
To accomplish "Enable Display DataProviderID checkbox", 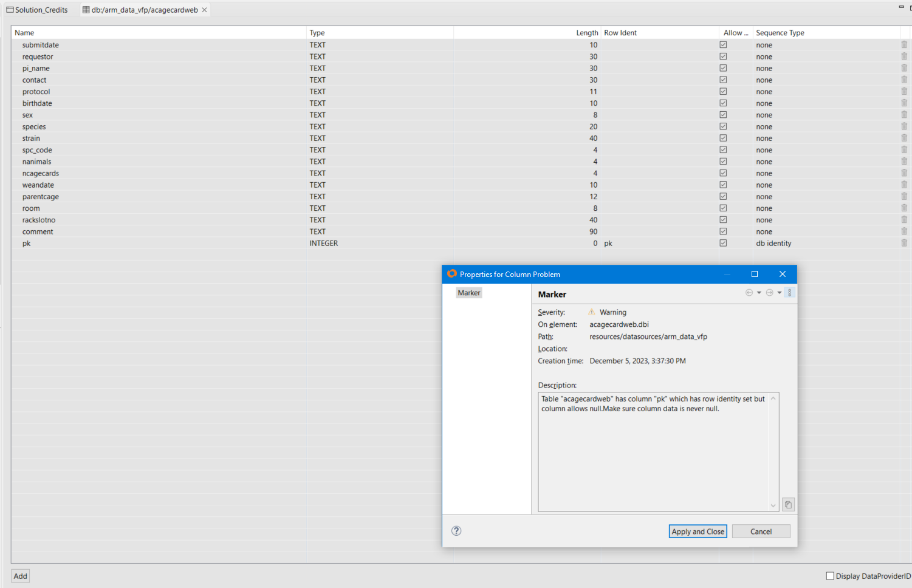I will coord(830,576).
